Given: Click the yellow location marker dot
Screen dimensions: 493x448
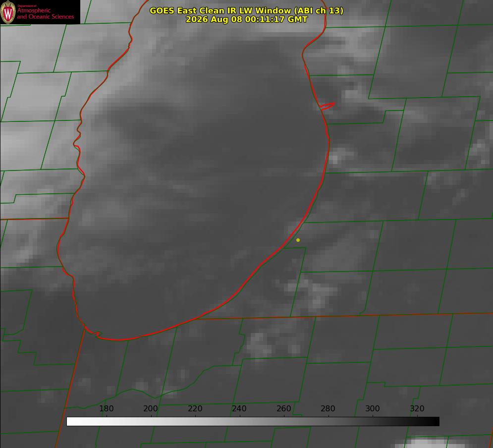Looking at the screenshot, I should click(x=298, y=240).
